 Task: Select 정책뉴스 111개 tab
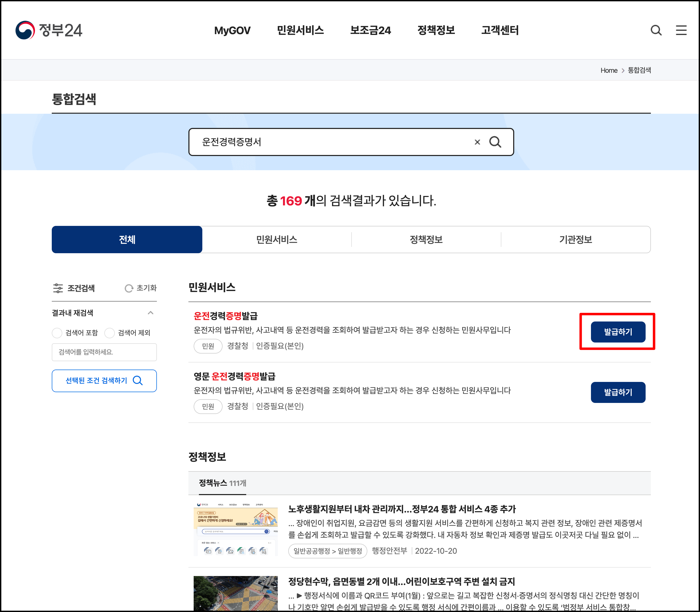pyautogui.click(x=222, y=483)
